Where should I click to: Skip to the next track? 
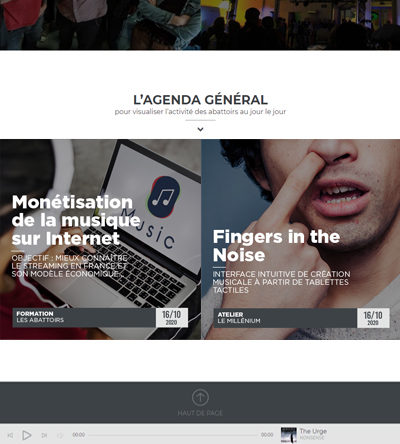[44, 435]
